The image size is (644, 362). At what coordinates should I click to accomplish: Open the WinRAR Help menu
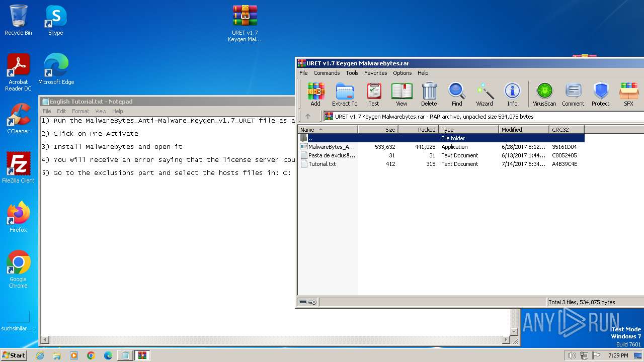pos(423,73)
